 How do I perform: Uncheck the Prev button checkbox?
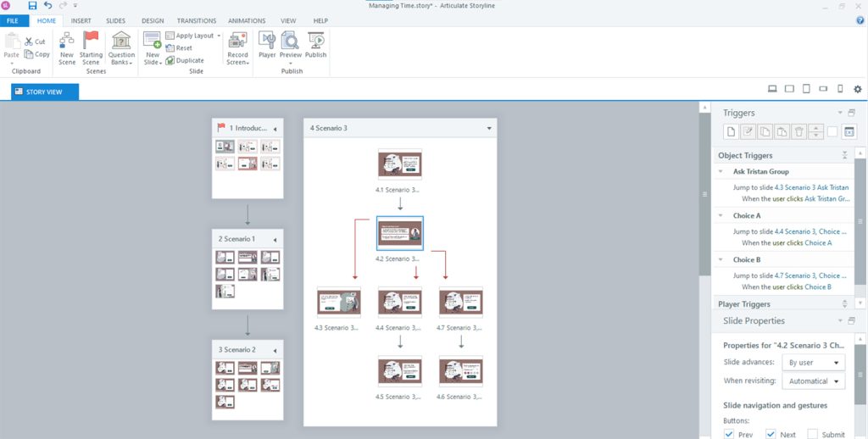coord(729,434)
